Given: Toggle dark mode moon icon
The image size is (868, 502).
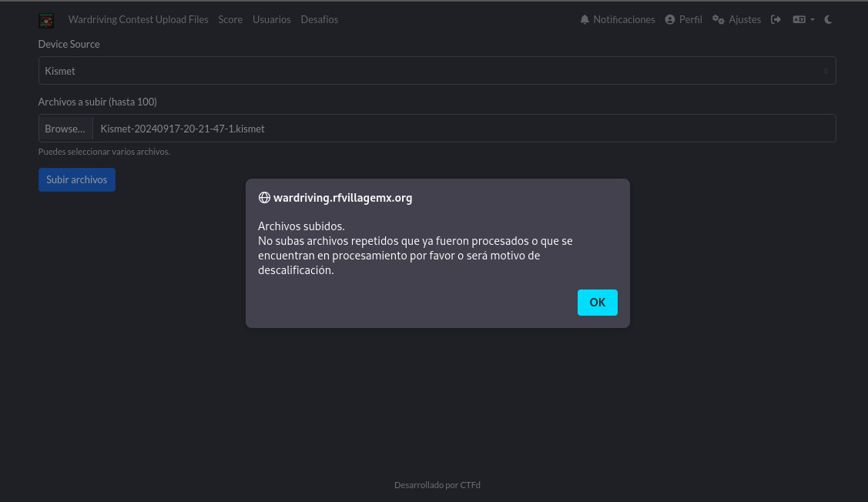Looking at the screenshot, I should 828,20.
